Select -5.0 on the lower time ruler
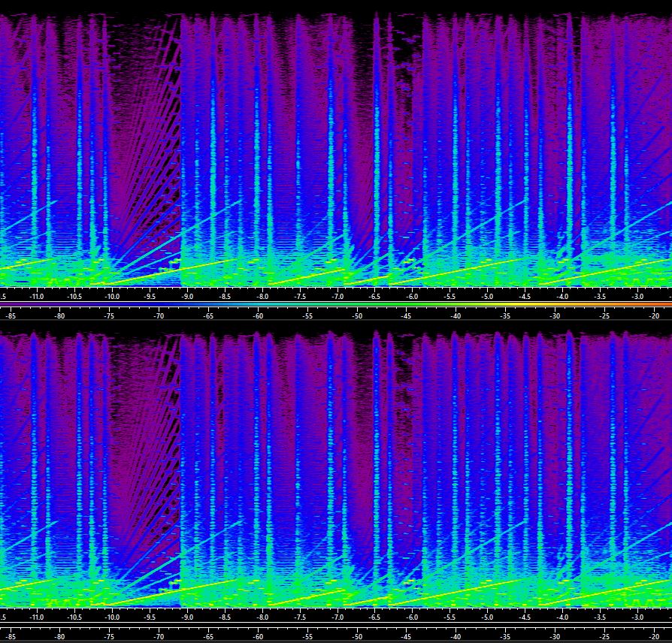The image size is (672, 643). [487, 617]
